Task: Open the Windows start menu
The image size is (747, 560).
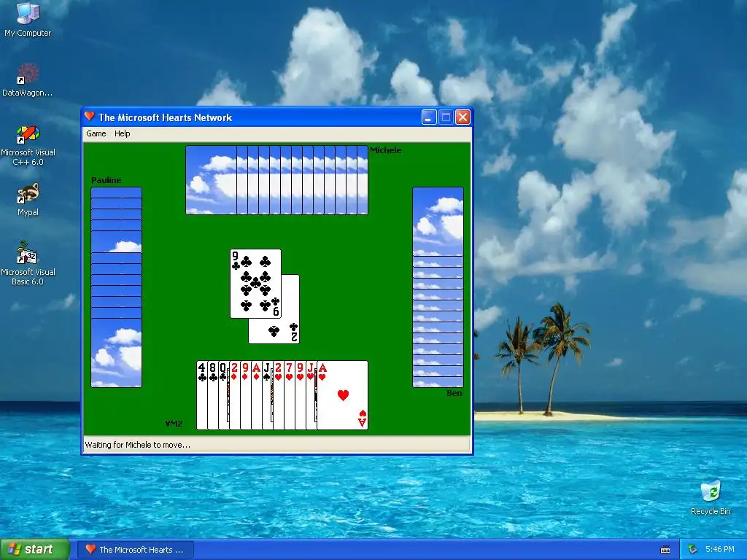Action: tap(35, 549)
